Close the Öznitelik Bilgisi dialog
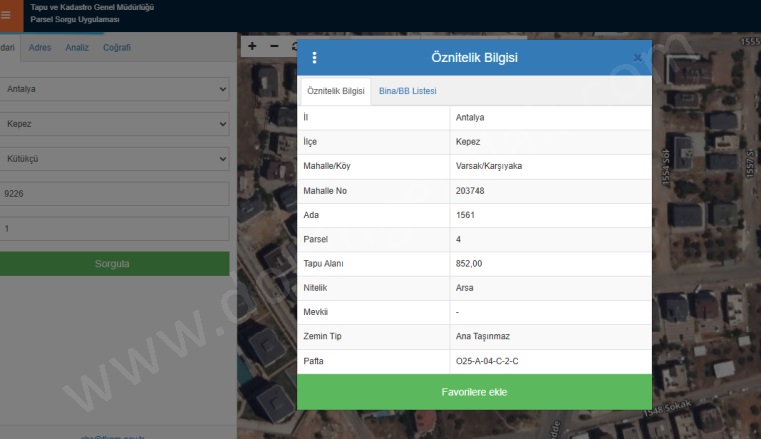This screenshot has width=761, height=439. tap(638, 58)
